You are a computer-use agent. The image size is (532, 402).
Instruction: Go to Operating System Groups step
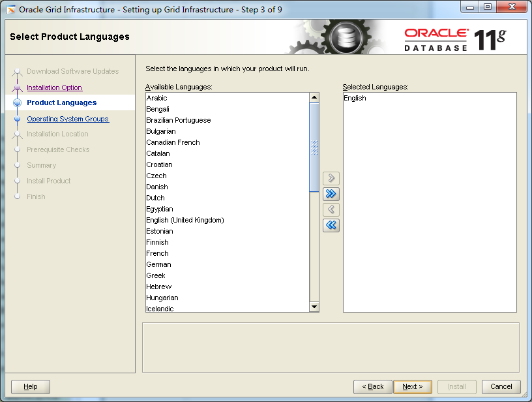pos(68,119)
